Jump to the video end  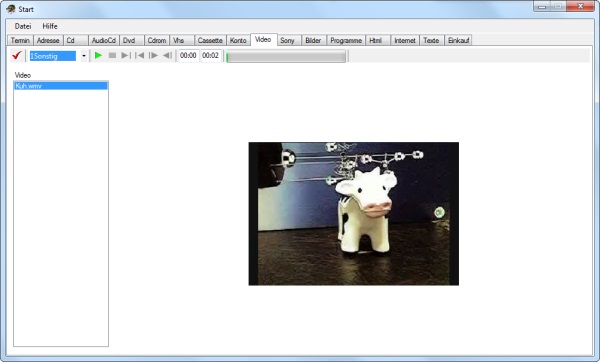[126, 55]
